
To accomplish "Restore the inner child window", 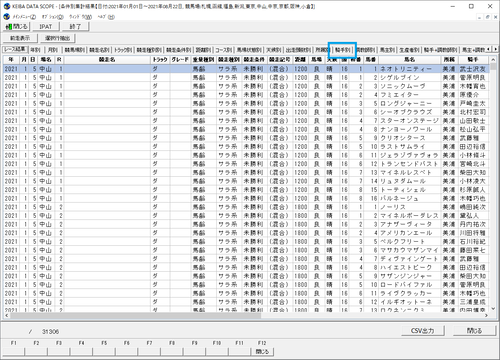I will tap(487, 17).
